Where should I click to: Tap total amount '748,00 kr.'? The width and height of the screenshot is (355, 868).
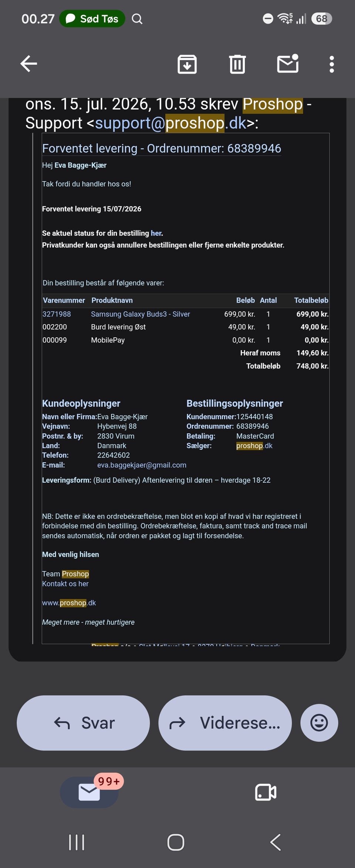(312, 366)
